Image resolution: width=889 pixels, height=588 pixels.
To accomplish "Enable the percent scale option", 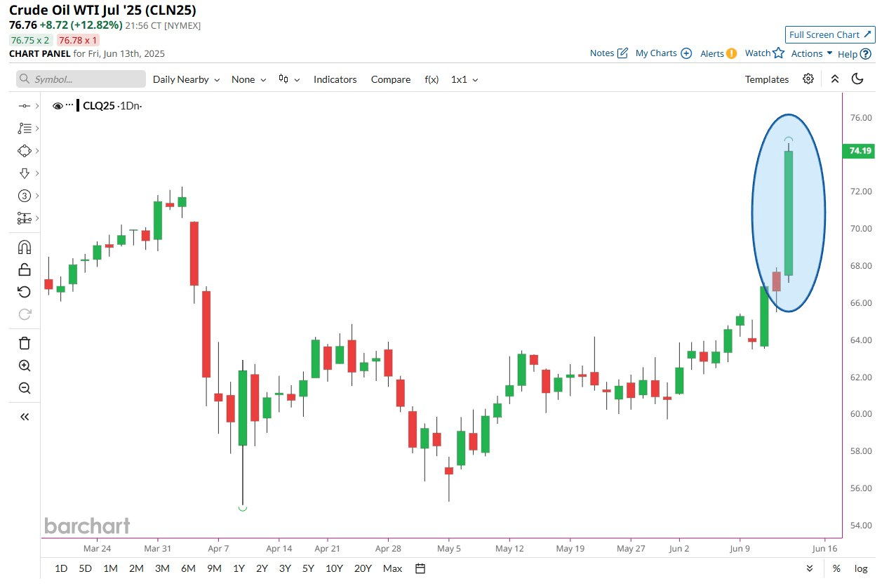I will [836, 568].
